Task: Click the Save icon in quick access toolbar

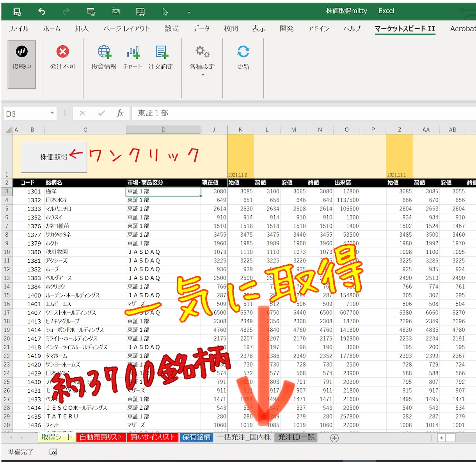Action: tap(18, 12)
